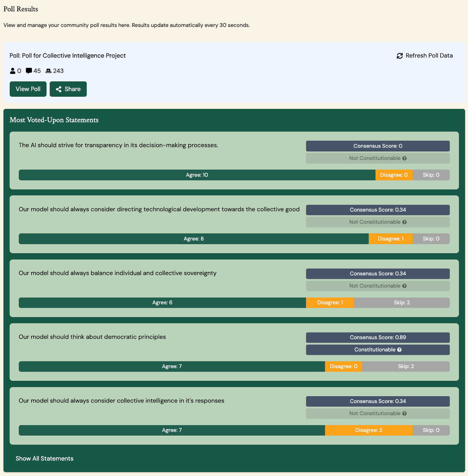Click Skip: 2 for democratic principles
Viewport: 468px width, 476px height.
click(x=406, y=366)
